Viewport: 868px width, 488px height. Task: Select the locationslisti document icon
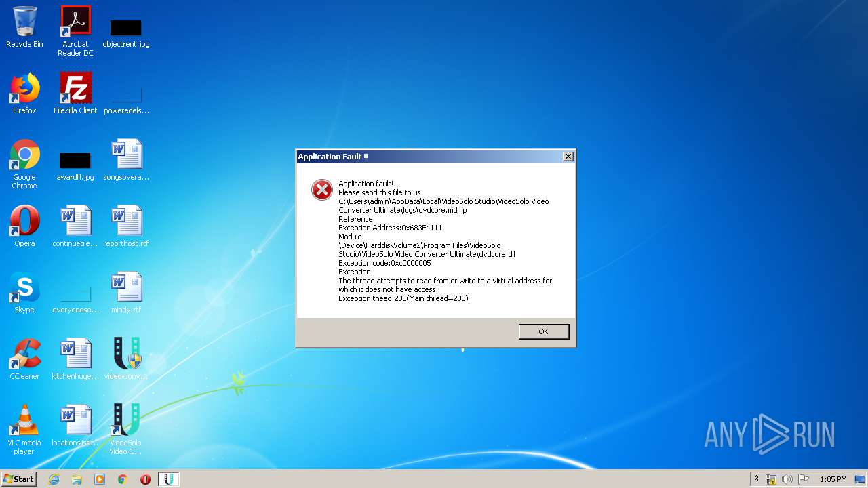point(75,426)
